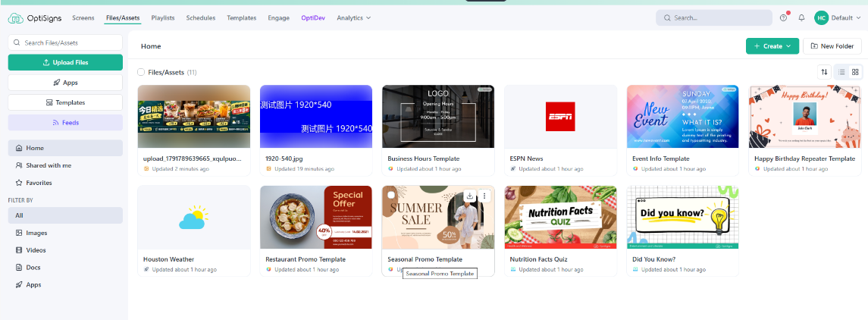Click the New Folder button
The image size is (868, 320).
pos(832,46)
